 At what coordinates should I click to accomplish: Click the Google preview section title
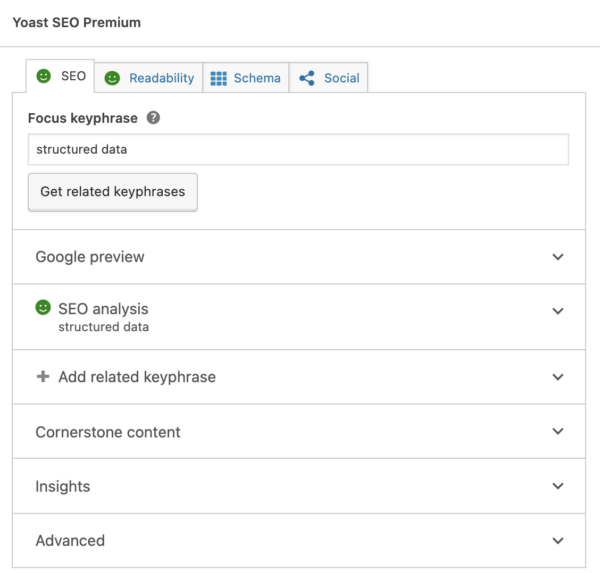[90, 257]
